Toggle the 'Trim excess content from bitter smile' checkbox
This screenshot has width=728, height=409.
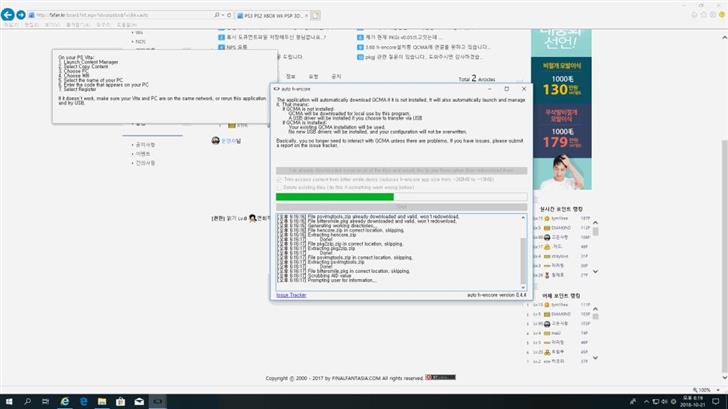pyautogui.click(x=280, y=179)
